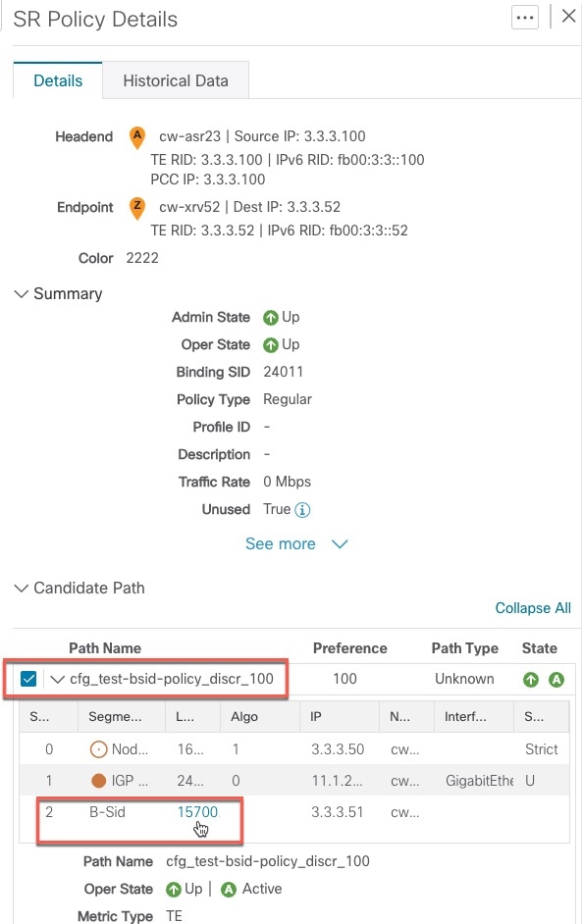582x924 pixels.
Task: Select the Details tab
Action: pos(57,80)
